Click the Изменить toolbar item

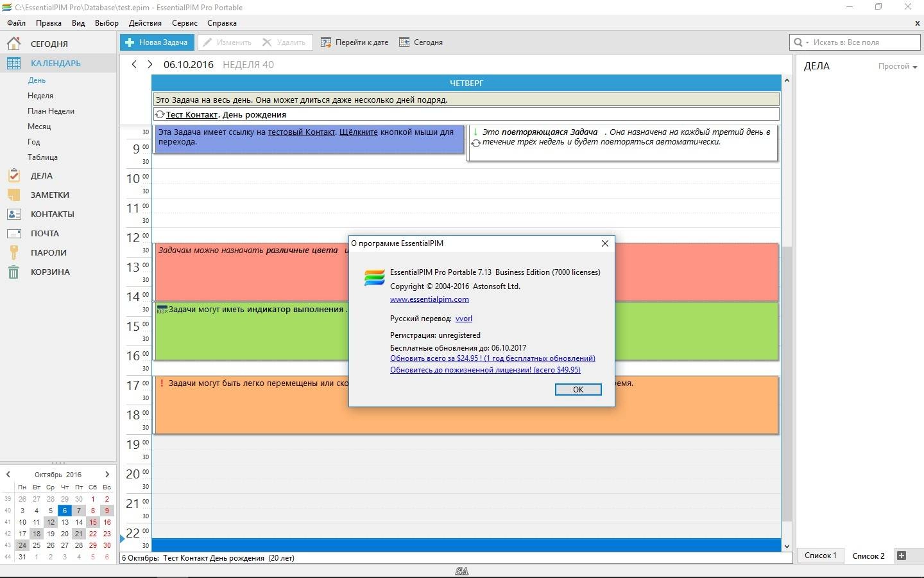[227, 42]
